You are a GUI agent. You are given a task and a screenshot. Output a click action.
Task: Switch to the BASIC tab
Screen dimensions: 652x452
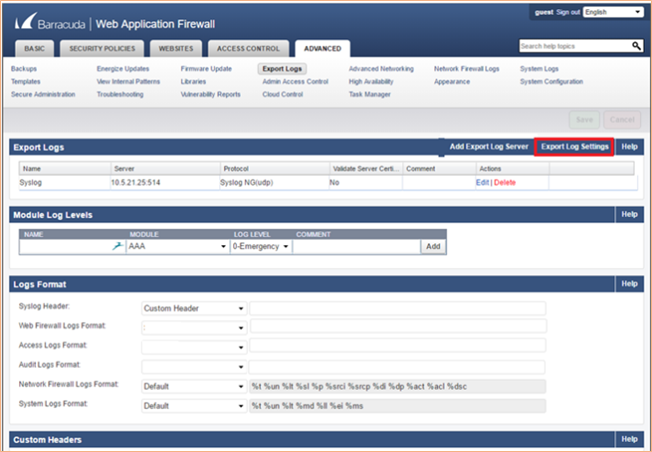click(x=35, y=49)
